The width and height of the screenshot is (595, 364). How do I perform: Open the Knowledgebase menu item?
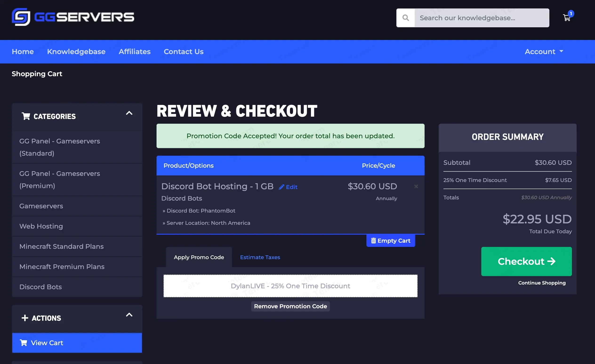[76, 52]
